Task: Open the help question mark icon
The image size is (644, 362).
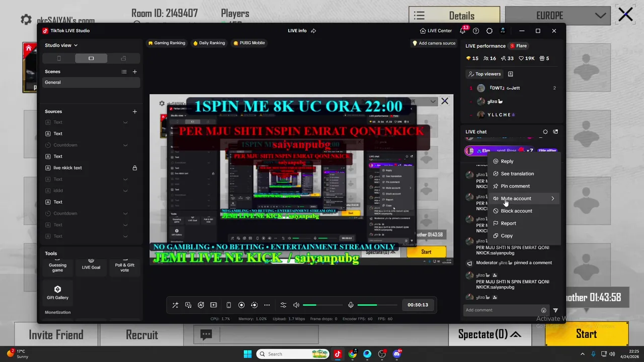Action: coord(476,31)
